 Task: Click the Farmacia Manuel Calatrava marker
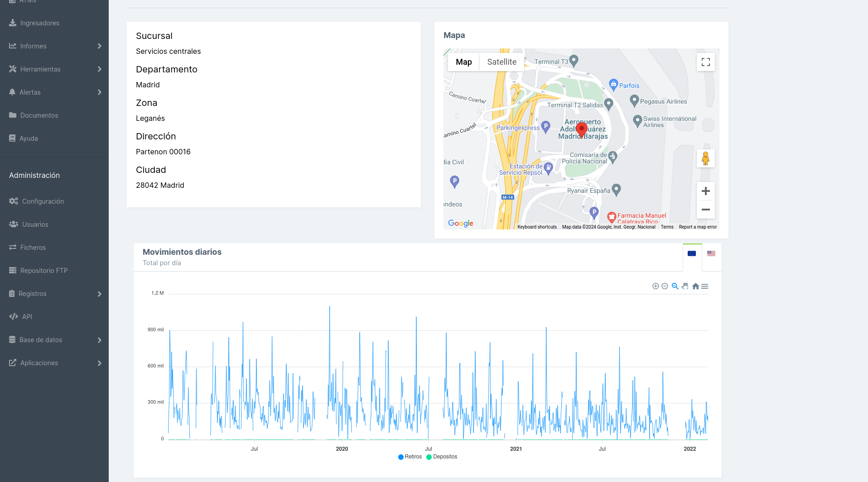click(x=612, y=218)
